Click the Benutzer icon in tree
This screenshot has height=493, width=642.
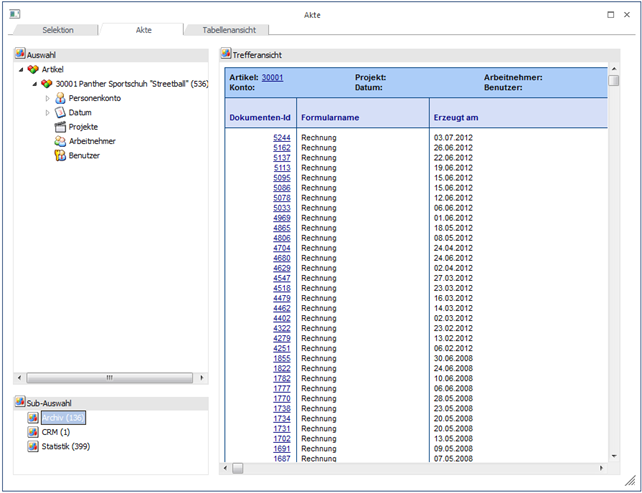point(60,155)
